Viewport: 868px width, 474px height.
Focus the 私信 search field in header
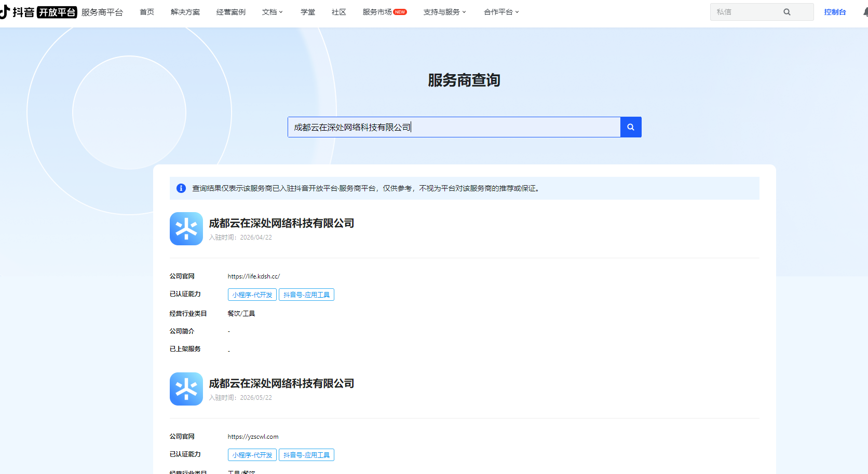click(x=762, y=12)
